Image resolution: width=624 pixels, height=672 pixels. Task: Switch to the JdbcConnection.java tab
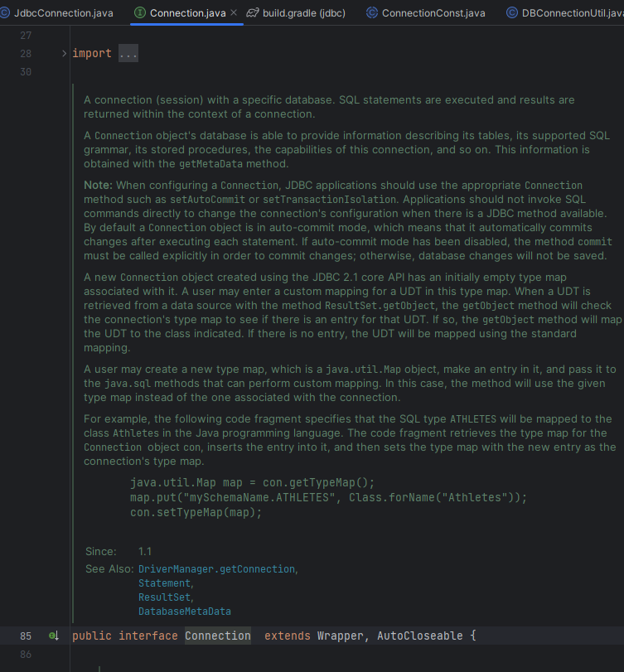[64, 13]
